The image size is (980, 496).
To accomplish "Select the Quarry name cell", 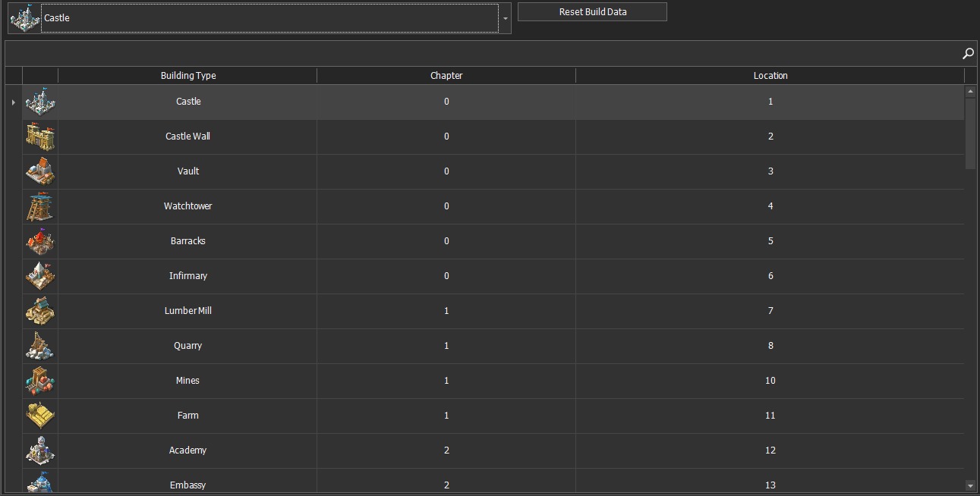I will pos(187,346).
